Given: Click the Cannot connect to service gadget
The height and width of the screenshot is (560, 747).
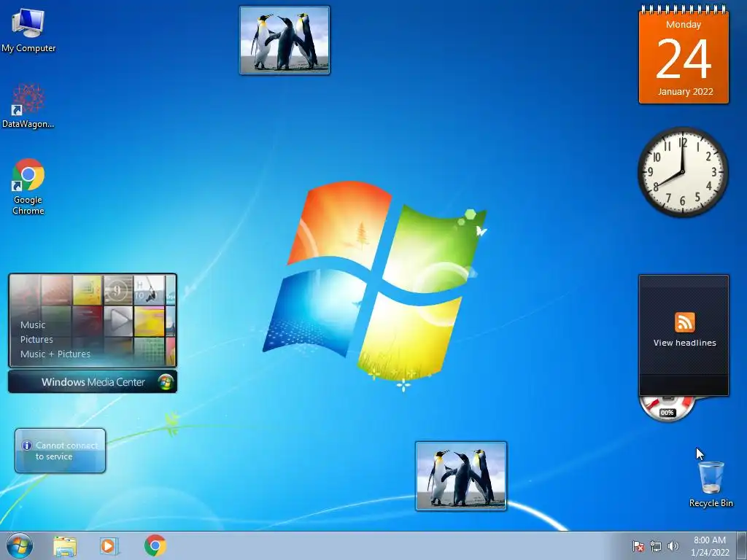Looking at the screenshot, I should [60, 451].
